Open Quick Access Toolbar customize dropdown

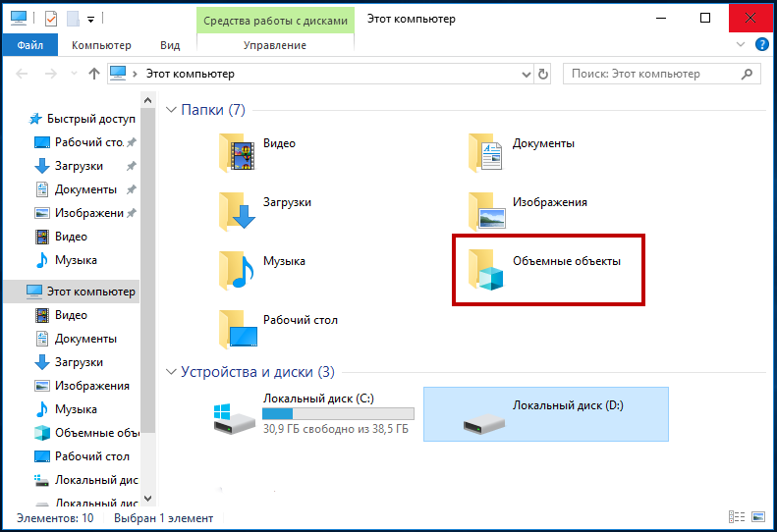[91, 19]
